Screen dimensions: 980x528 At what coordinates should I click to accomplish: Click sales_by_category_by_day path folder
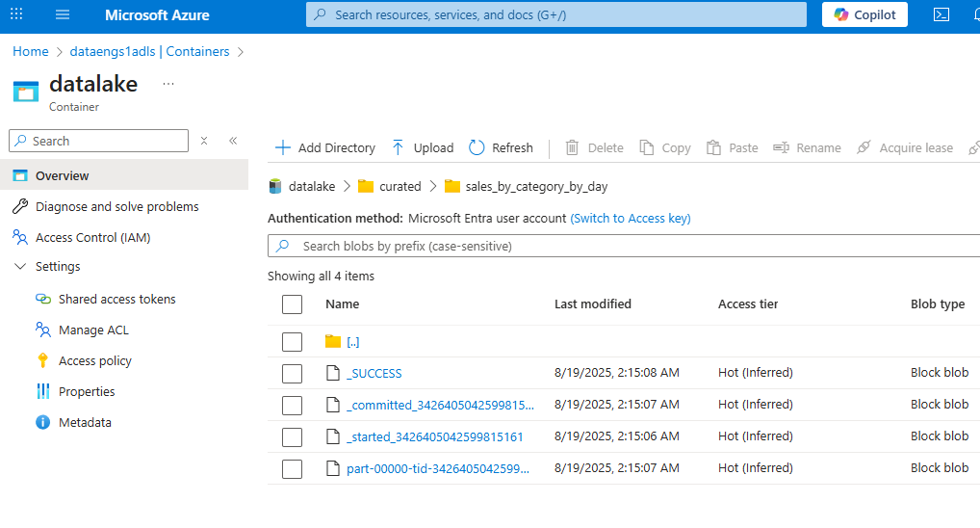coord(536,186)
